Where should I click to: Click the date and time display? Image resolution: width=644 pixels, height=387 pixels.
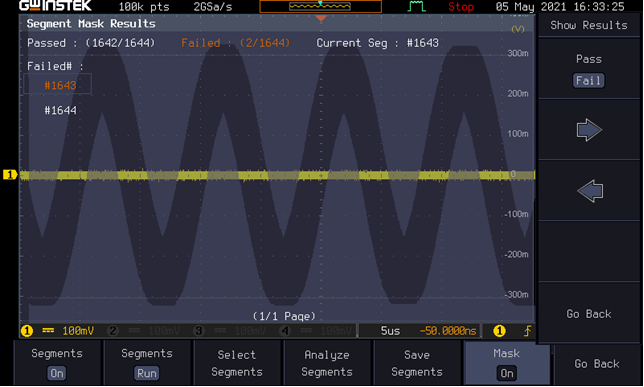[x=560, y=7]
